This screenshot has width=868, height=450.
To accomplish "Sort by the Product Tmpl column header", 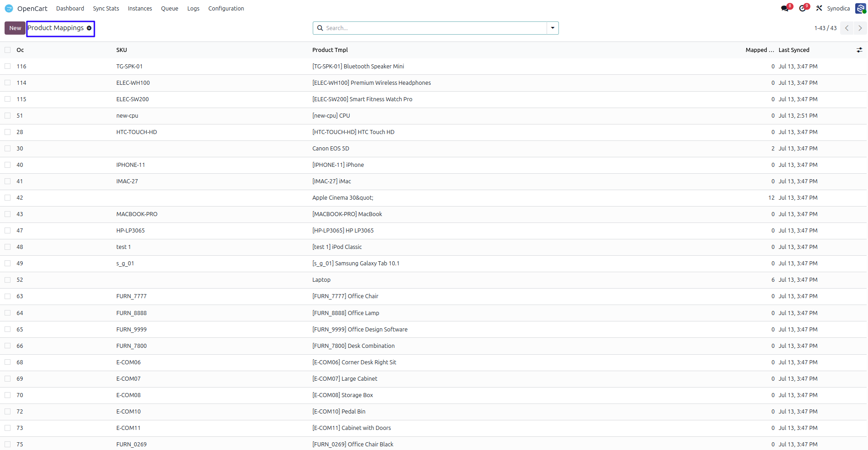I will (x=330, y=50).
